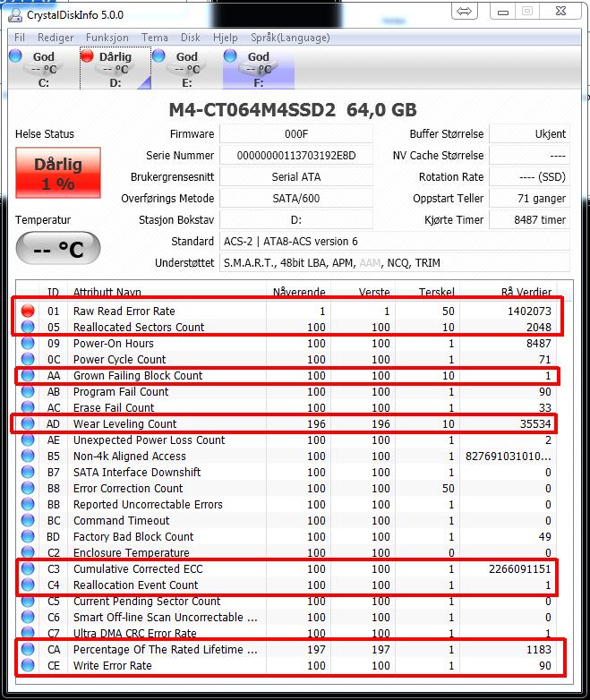Image resolution: width=590 pixels, height=700 pixels.
Task: Click the Understøttet features field
Action: (395, 262)
